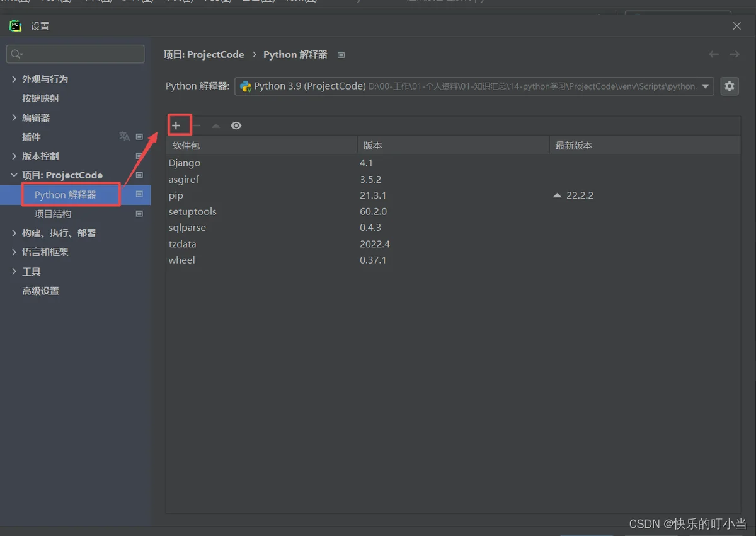Image resolution: width=756 pixels, height=536 pixels.
Task: Click project-level icon beside Python 解释器 item
Action: [139, 194]
